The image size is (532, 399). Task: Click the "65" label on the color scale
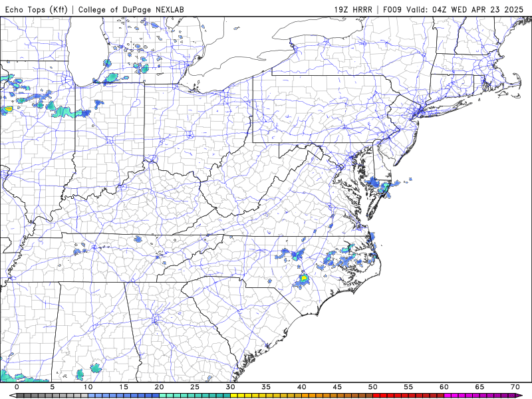pos(479,387)
